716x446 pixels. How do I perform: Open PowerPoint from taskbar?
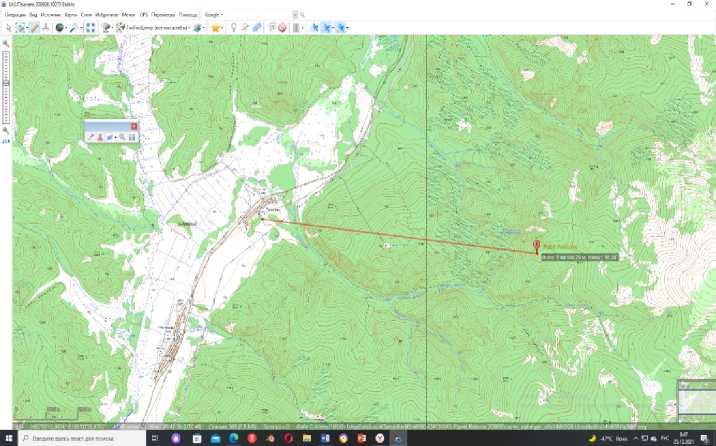point(361,438)
